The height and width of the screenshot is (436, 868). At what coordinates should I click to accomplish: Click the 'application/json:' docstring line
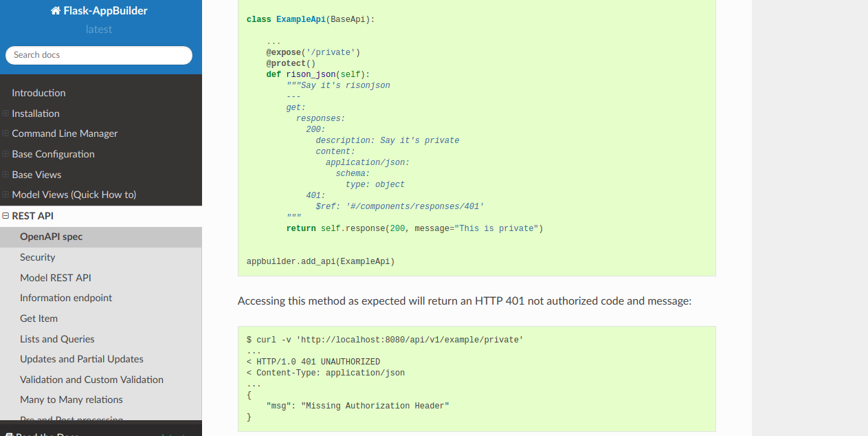(x=368, y=162)
